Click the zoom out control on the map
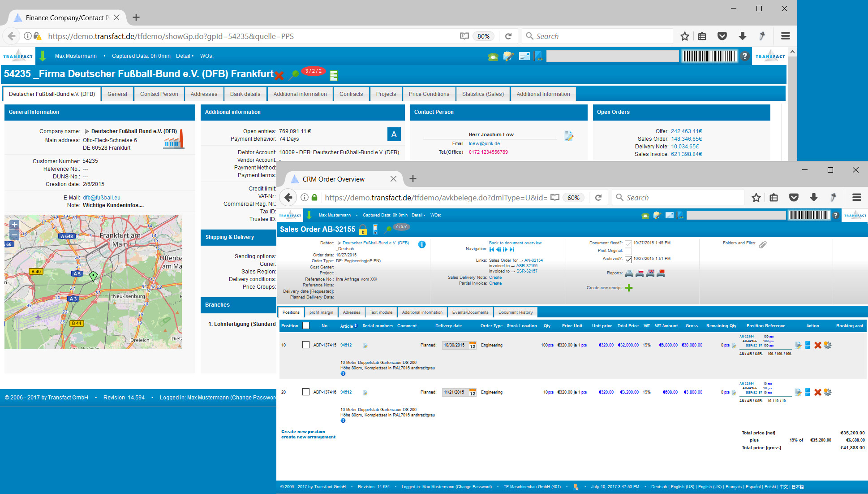The image size is (868, 494). click(14, 234)
